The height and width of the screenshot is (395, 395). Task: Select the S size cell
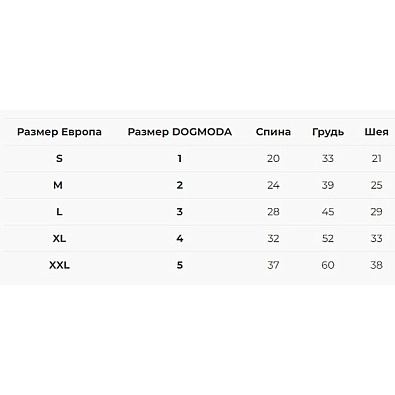pyautogui.click(x=59, y=158)
